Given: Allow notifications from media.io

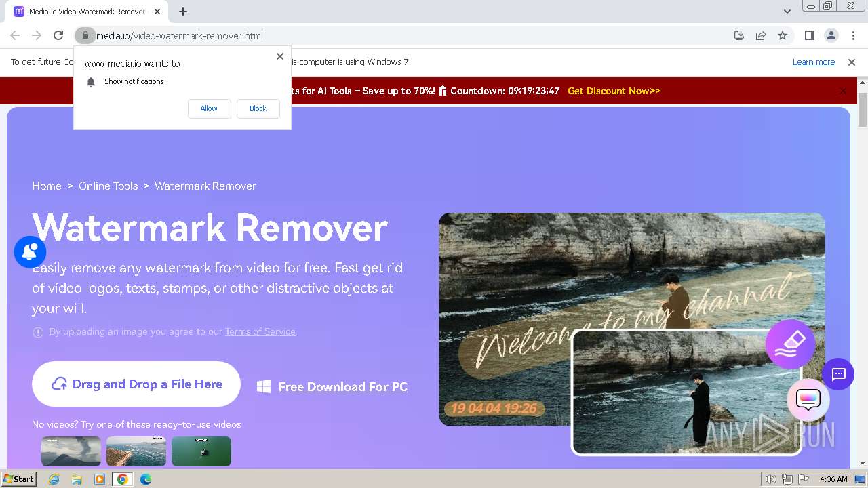Looking at the screenshot, I should click(x=209, y=108).
